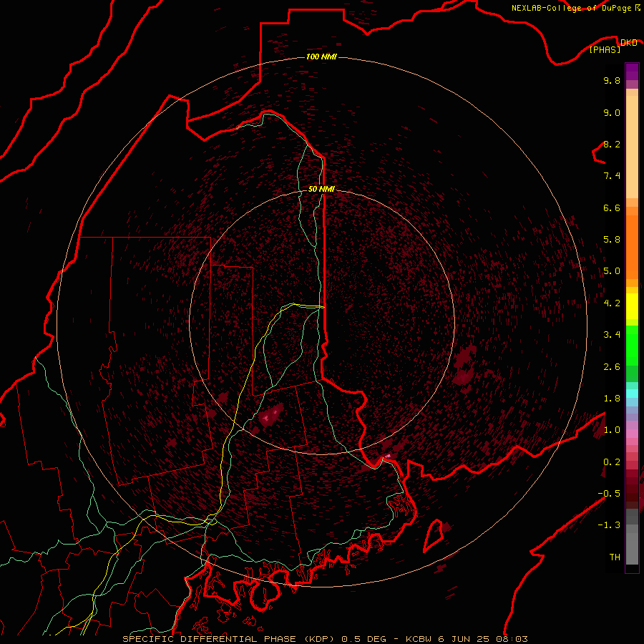
Task: Select the 9.0 scale value
Action: click(612, 112)
